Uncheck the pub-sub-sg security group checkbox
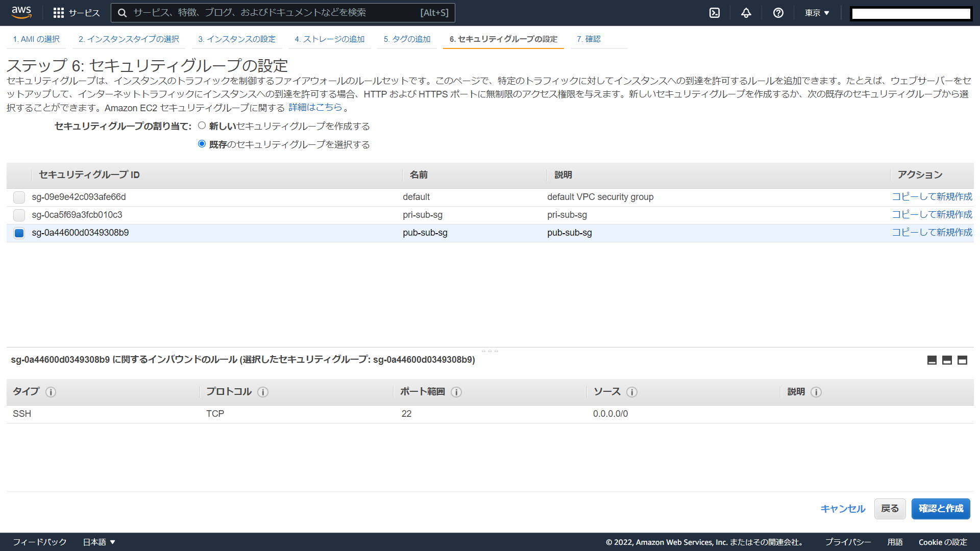Image resolution: width=980 pixels, height=551 pixels. click(x=19, y=233)
